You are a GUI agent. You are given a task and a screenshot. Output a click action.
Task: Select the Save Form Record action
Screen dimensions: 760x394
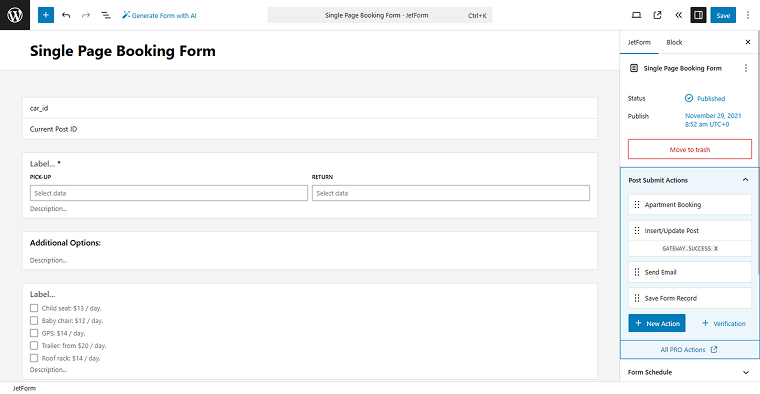pyautogui.click(x=690, y=298)
